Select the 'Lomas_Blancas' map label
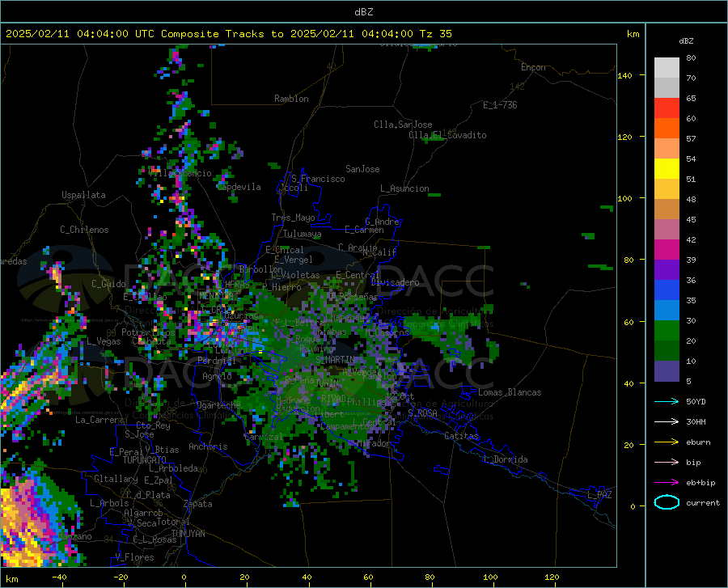 (510, 392)
